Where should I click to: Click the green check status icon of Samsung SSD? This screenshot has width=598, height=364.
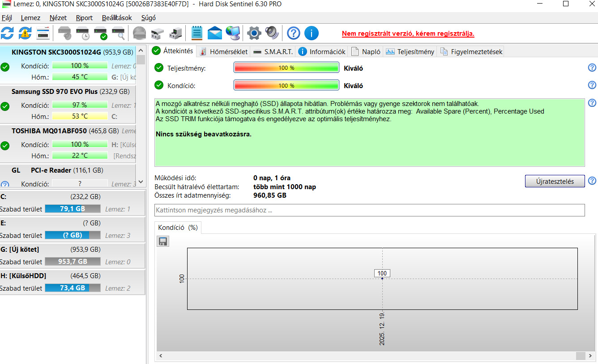(5, 106)
